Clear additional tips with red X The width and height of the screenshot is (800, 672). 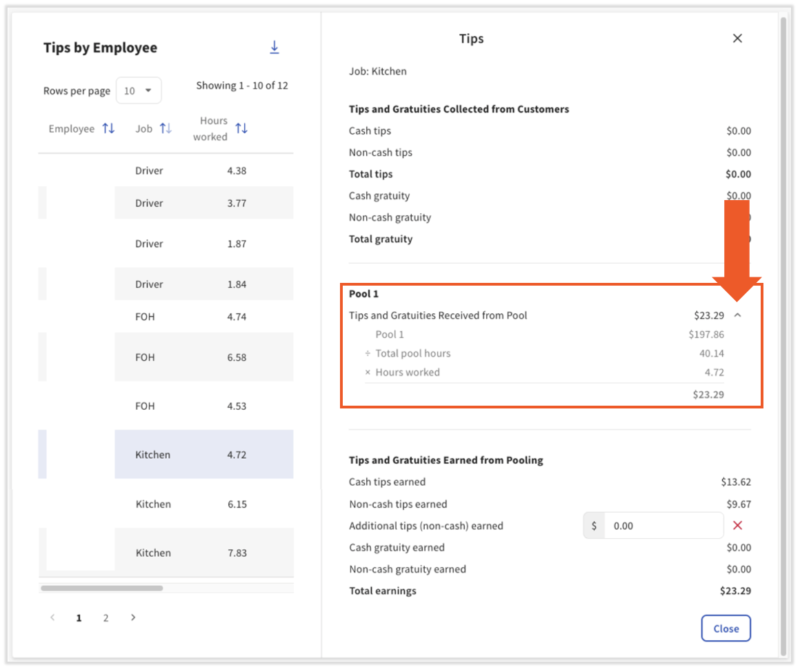point(737,526)
